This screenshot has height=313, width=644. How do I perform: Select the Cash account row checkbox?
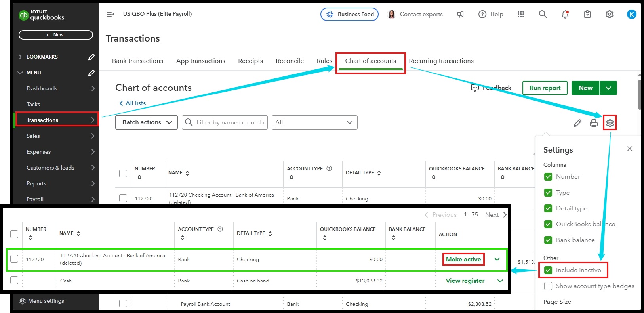click(x=14, y=280)
